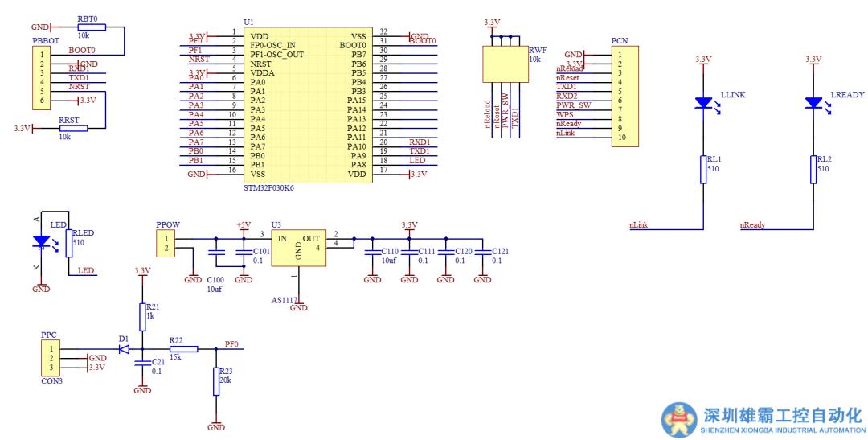868x440 pixels.
Task: Click the PPOW 2-pin power connector
Action: point(166,244)
